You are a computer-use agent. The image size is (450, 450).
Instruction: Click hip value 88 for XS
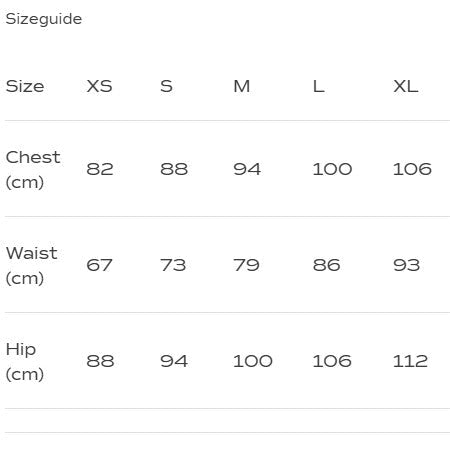100,361
